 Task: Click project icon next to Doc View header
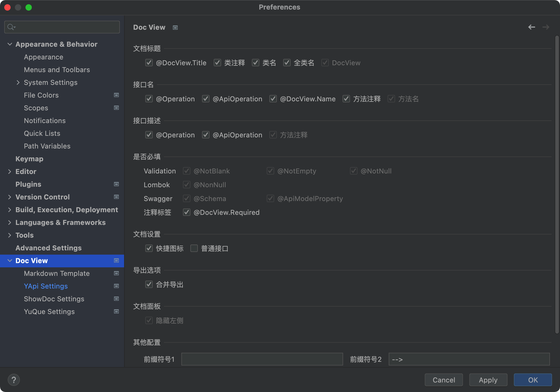tap(175, 28)
